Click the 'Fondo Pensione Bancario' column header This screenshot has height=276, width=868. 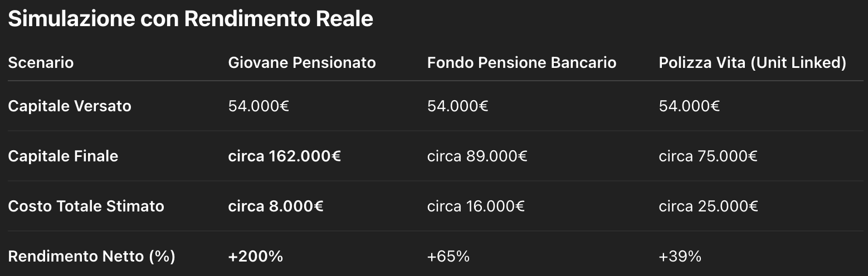tap(521, 62)
